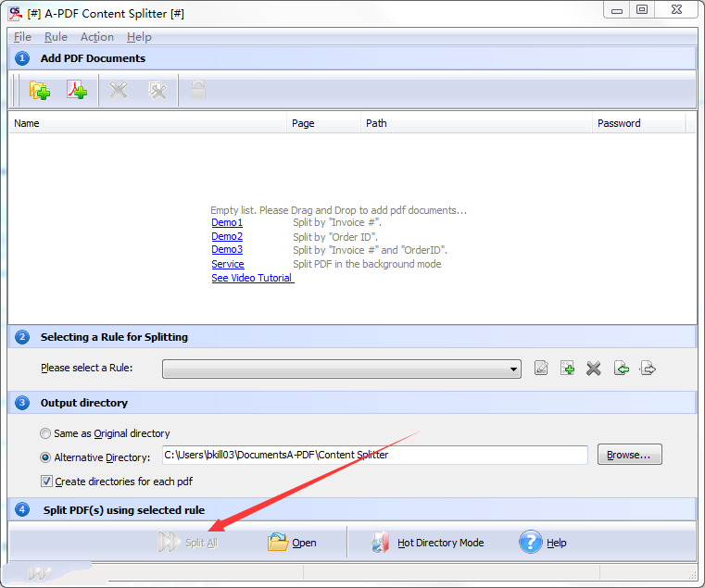The width and height of the screenshot is (705, 588).
Task: Click the Path column header
Action: click(x=476, y=123)
